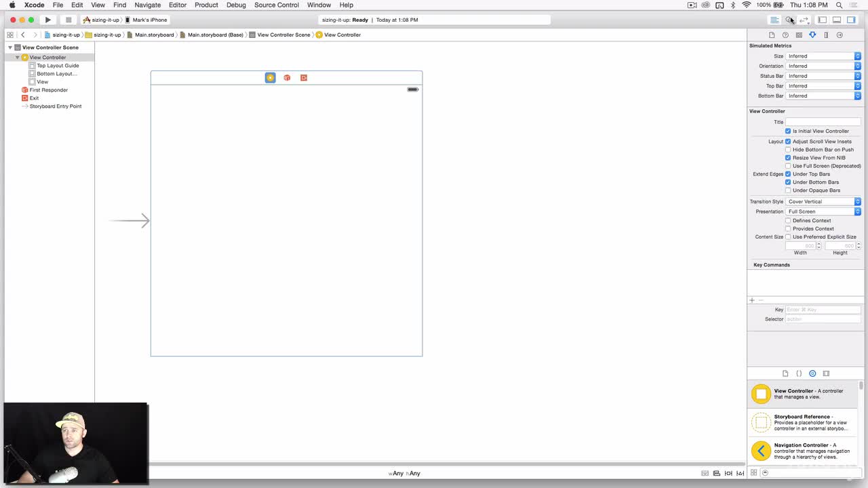Open the Size simulated metrics dropdown
Screen dimensions: 868x488
pos(823,56)
